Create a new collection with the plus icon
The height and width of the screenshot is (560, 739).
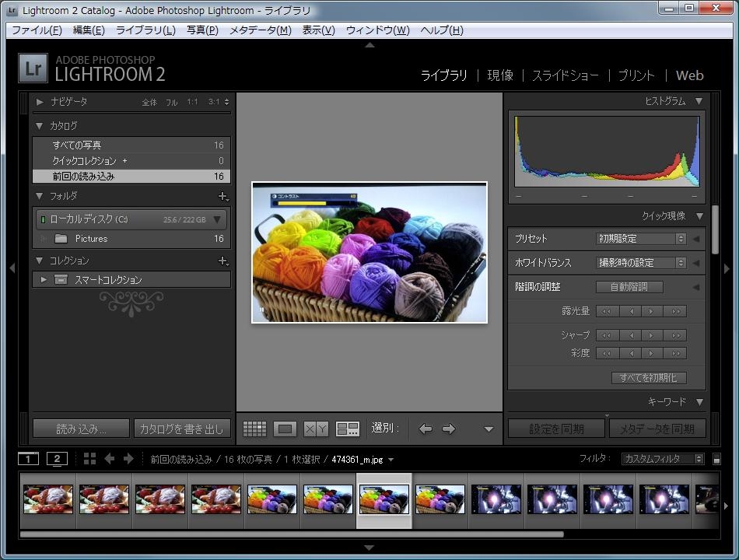click(222, 261)
